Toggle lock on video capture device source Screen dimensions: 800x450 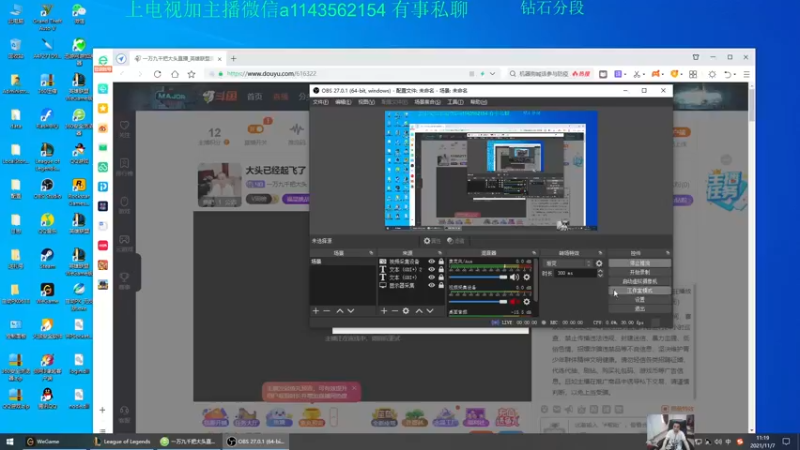coord(441,261)
